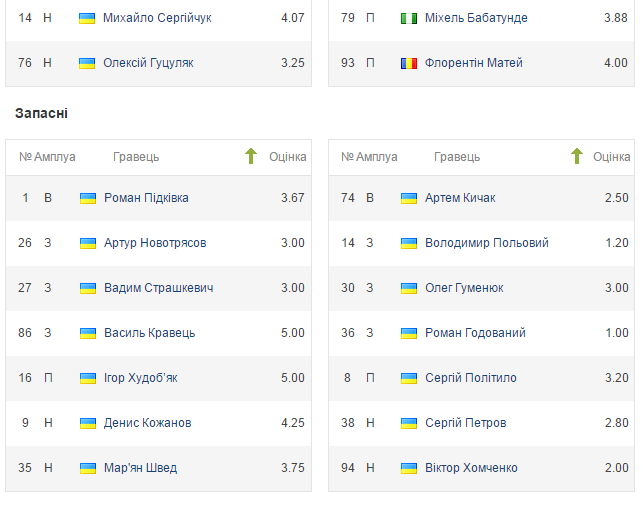This screenshot has width=643, height=505.
Task: Open Ігор Худоб'як player link
Action: [141, 378]
